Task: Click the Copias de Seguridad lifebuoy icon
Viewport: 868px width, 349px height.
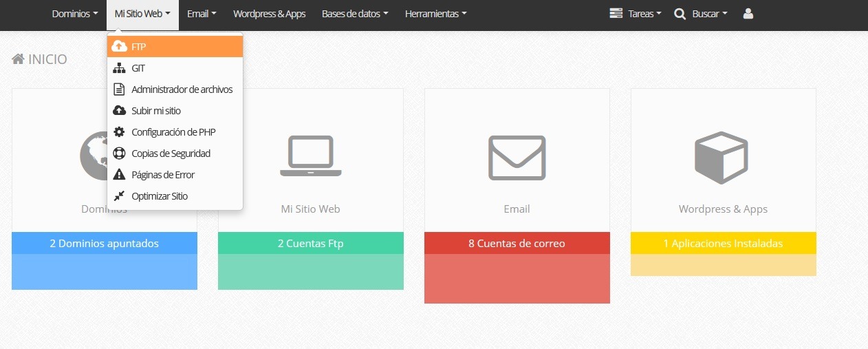Action: click(119, 154)
